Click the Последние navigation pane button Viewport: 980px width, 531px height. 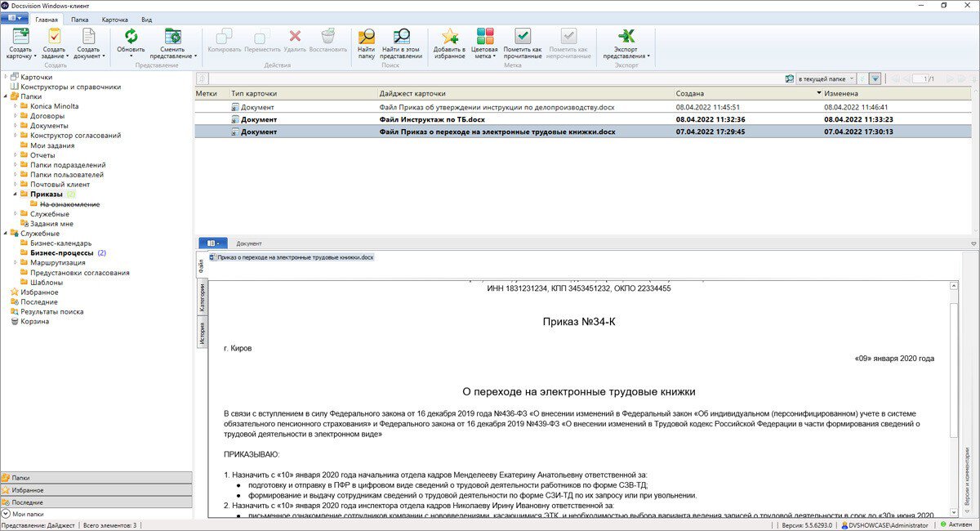[x=96, y=502]
